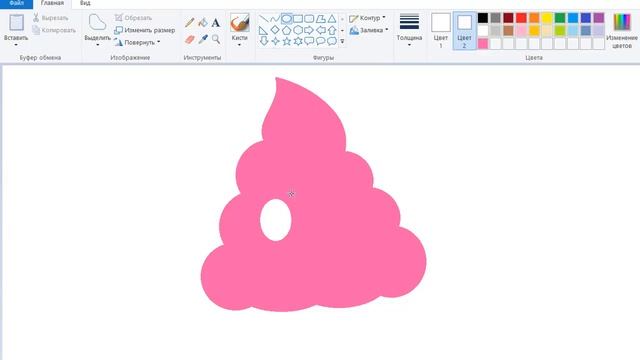Open the Файл menu

[x=16, y=4]
